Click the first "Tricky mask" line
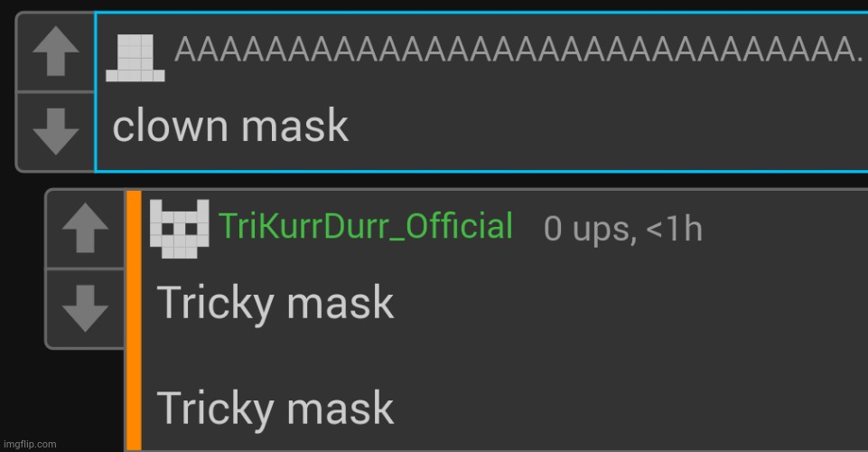The image size is (868, 452). click(x=275, y=303)
